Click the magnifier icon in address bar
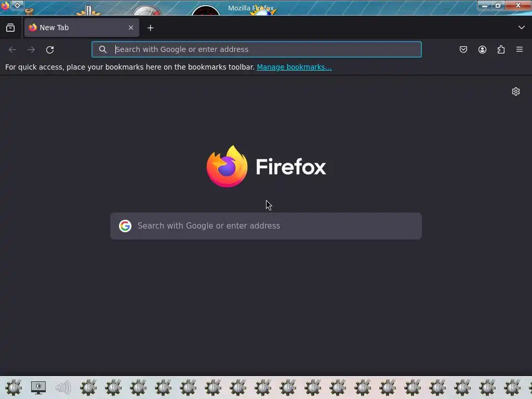 coord(103,49)
